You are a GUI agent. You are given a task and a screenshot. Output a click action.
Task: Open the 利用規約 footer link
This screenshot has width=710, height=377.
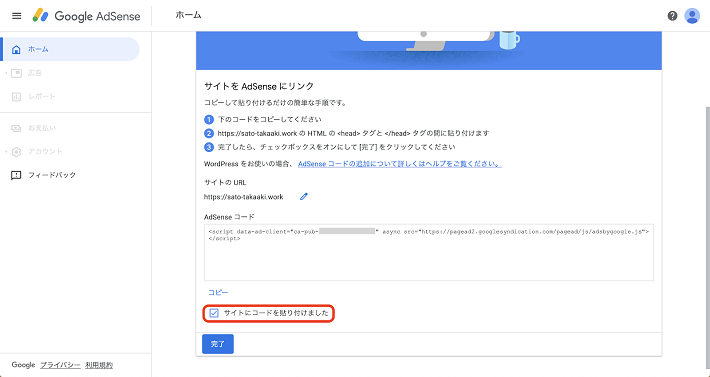pyautogui.click(x=99, y=365)
